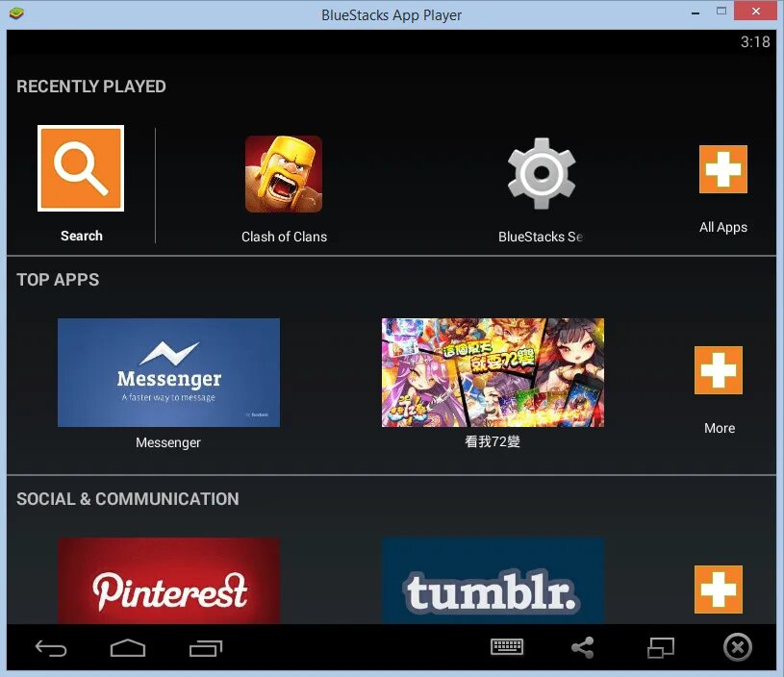Click the 3:18 clock
The width and height of the screenshot is (784, 677).
[755, 41]
